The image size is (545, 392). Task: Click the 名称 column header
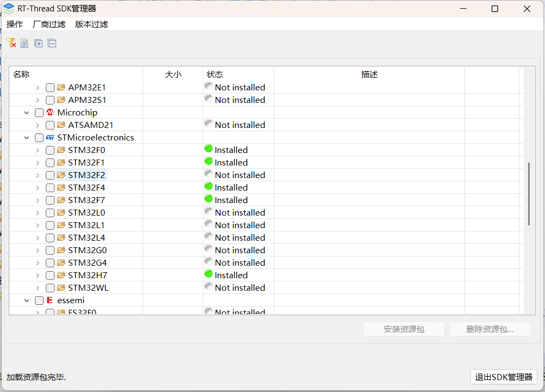21,75
